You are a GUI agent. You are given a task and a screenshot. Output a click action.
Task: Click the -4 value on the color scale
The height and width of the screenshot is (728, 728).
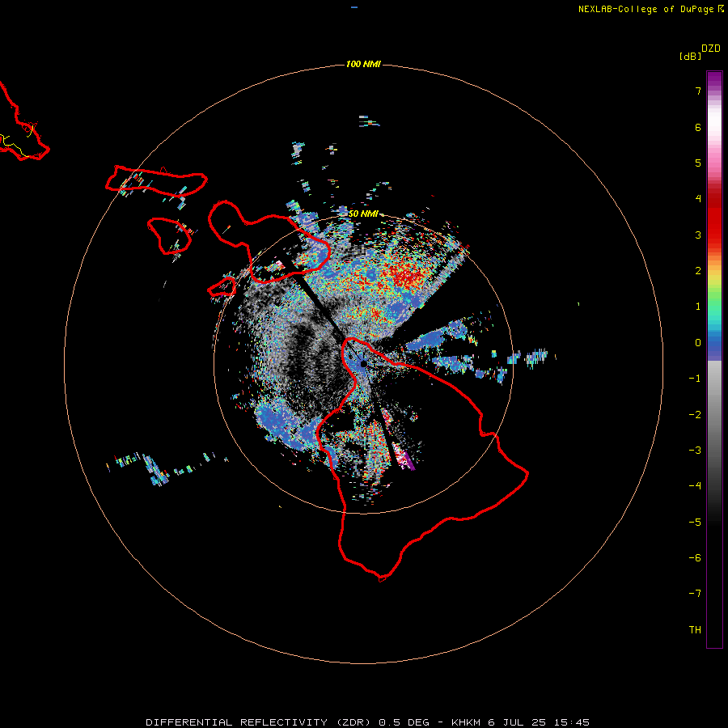click(695, 486)
